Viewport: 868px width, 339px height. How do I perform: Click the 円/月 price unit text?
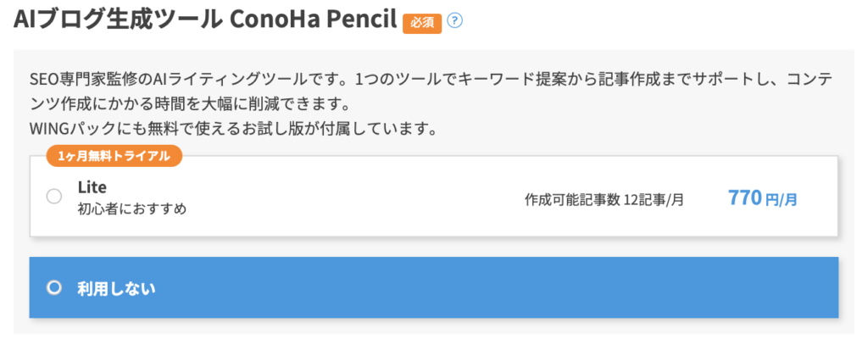point(782,201)
